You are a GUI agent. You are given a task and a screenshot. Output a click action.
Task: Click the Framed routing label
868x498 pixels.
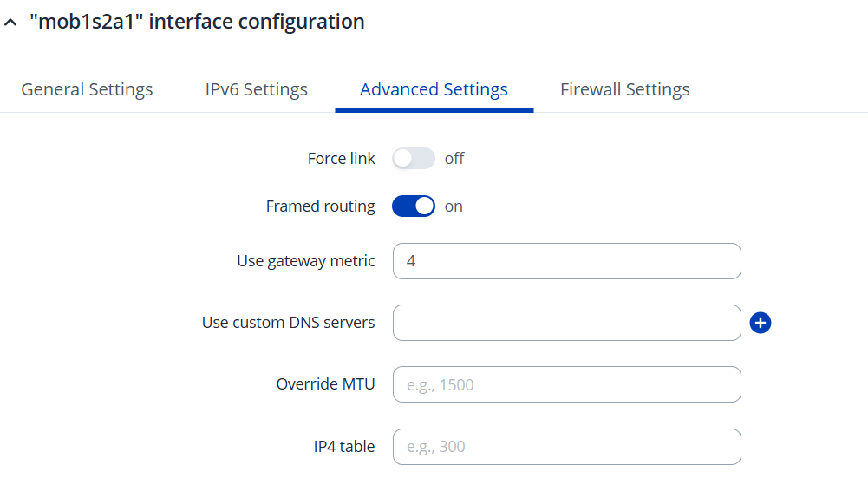(x=320, y=206)
